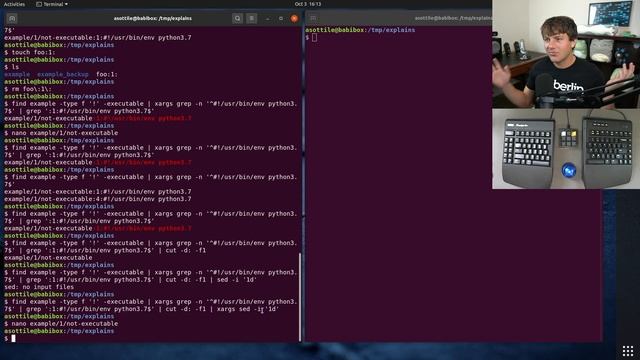
Task: Click the 'xargs sed -i '1d'' command text
Action: pyautogui.click(x=248, y=309)
